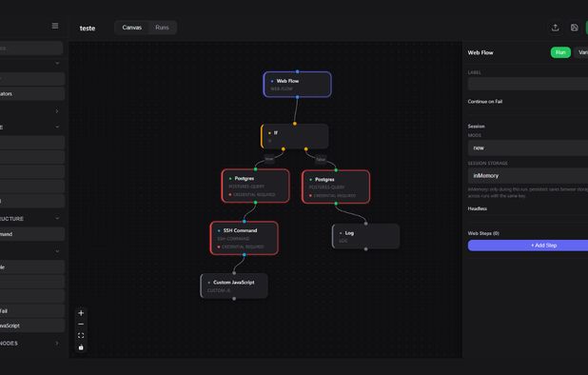Click the bottom handle of the SSH Command node
Viewport: 588px width, 375px height.
pos(245,255)
